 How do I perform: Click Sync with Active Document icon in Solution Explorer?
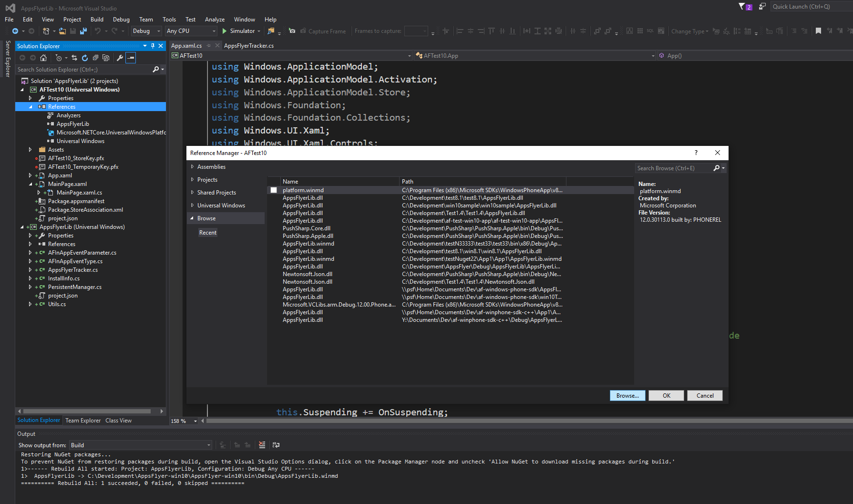(74, 58)
